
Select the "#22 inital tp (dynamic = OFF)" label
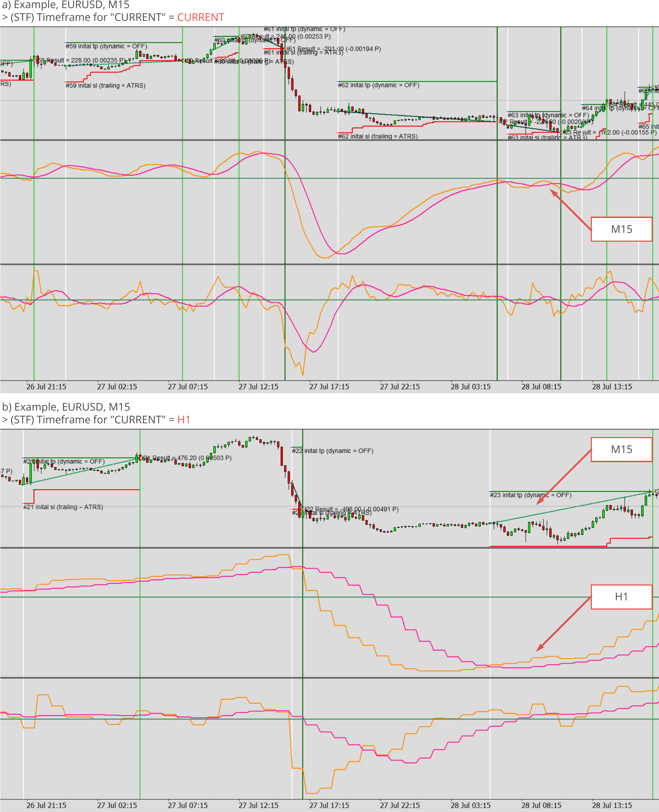[333, 451]
